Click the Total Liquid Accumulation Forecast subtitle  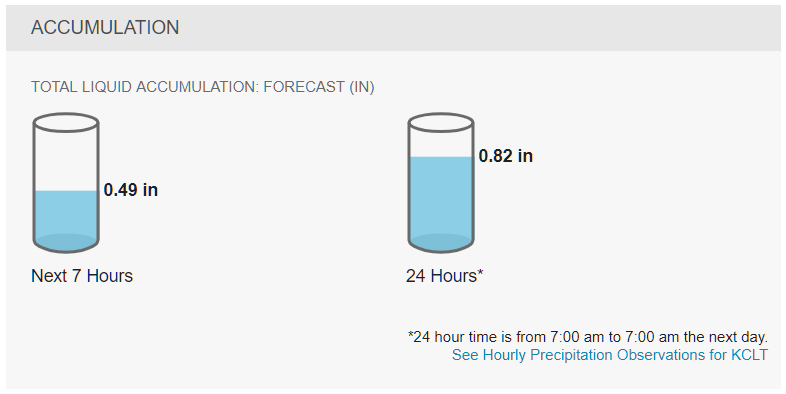(x=203, y=87)
